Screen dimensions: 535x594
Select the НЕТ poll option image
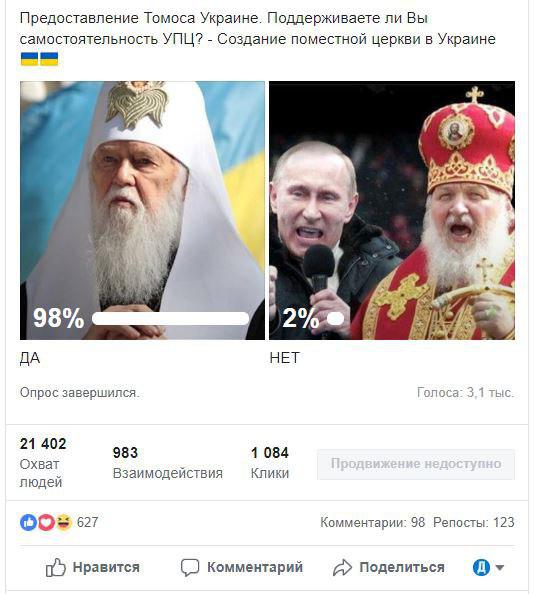[x=392, y=210]
